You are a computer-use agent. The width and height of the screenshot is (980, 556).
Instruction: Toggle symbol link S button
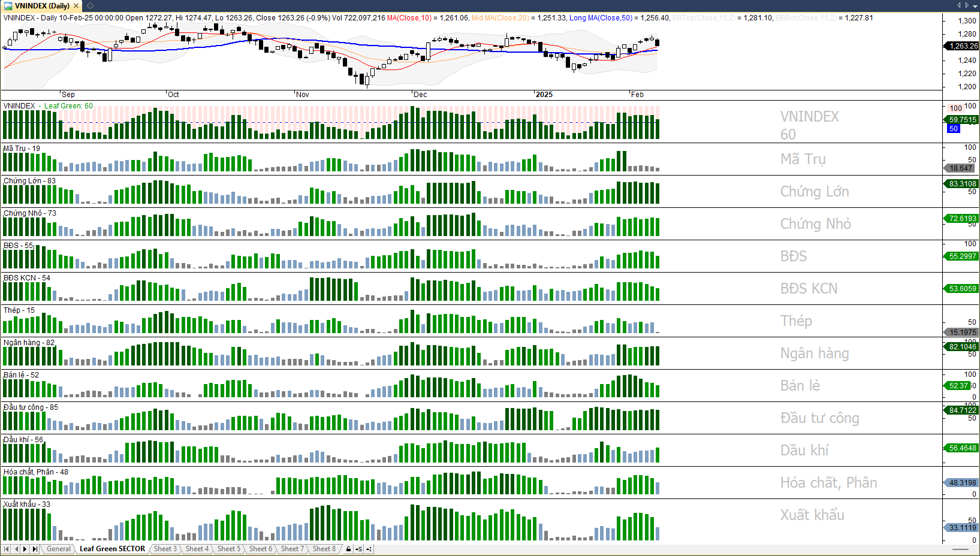[358, 549]
